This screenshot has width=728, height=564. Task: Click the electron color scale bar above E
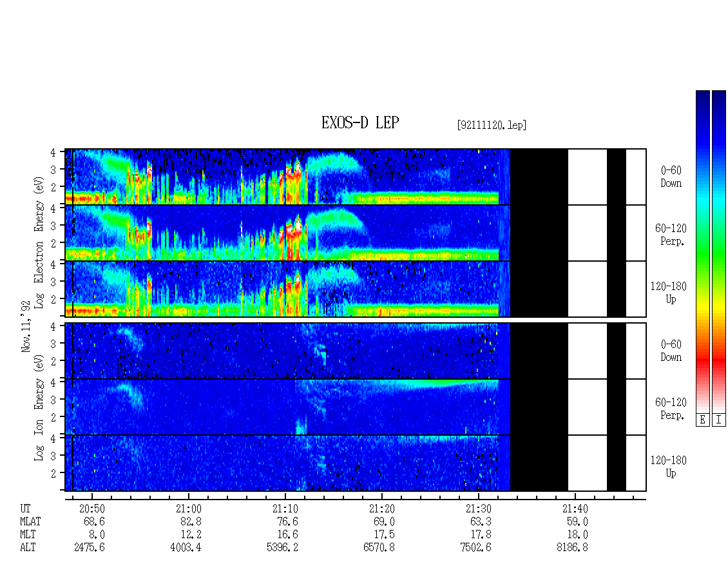tap(702, 251)
